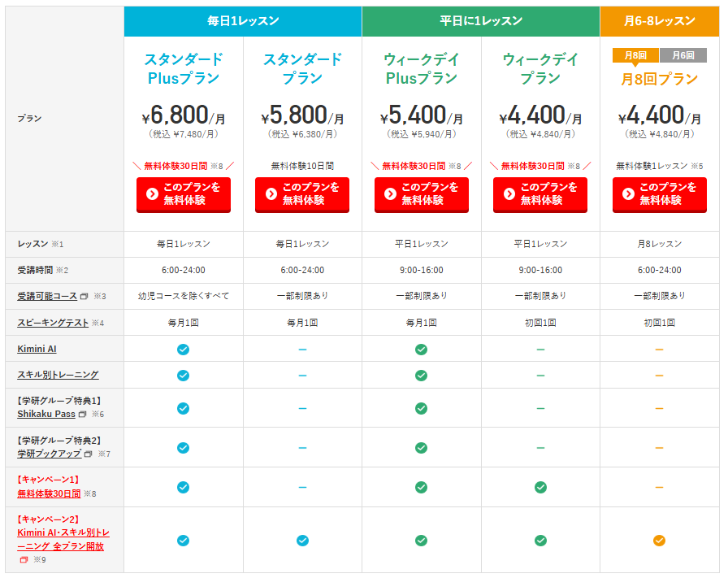The width and height of the screenshot is (728, 578).
Task: Start free trial for ウィークデイPlusプラン
Action: point(421,194)
